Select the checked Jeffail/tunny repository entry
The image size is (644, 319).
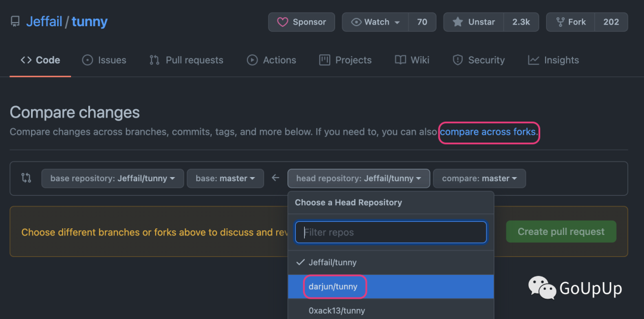(391, 262)
